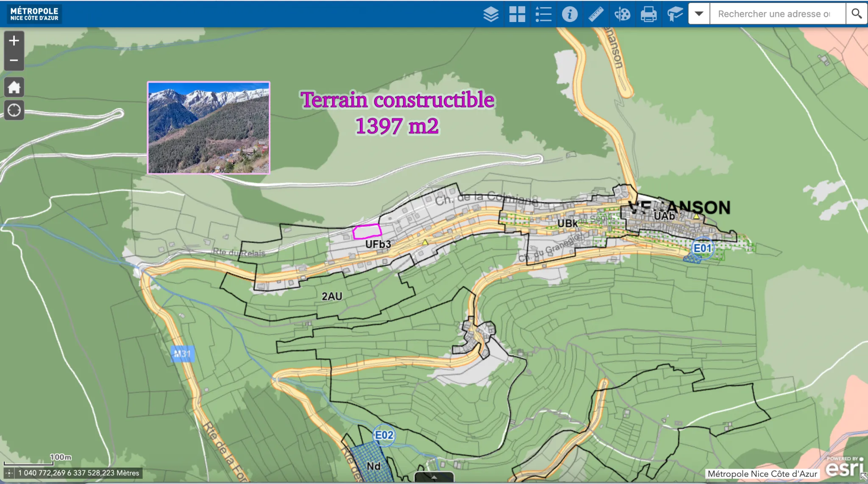This screenshot has width=868, height=484.
Task: Click the 1397 m2 area text
Action: click(397, 126)
